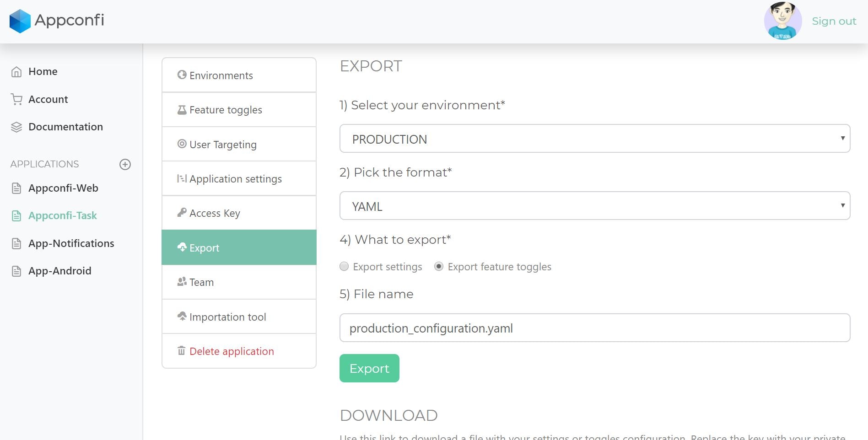The height and width of the screenshot is (440, 868).
Task: Select the highlighted Export tab
Action: [x=239, y=247]
